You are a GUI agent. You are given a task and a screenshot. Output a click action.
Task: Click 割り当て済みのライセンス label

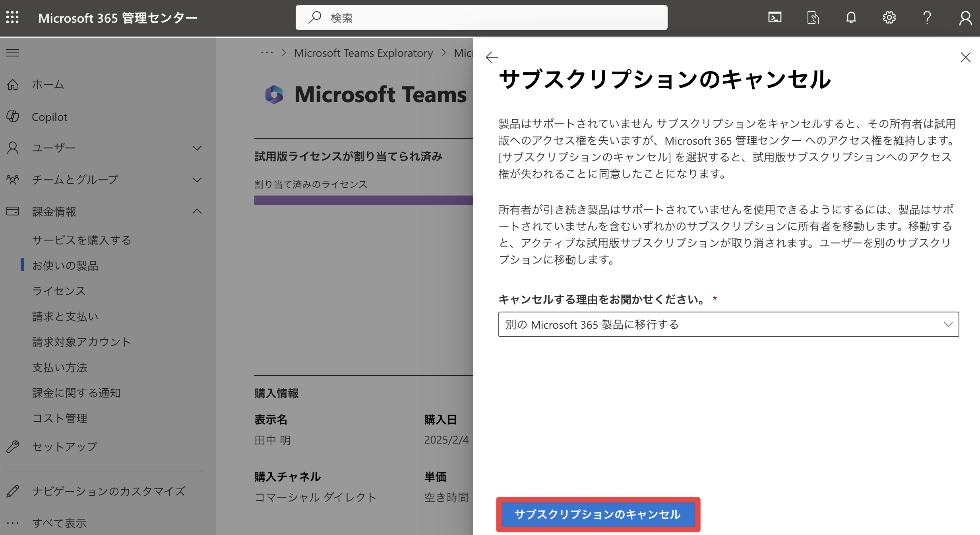click(311, 184)
